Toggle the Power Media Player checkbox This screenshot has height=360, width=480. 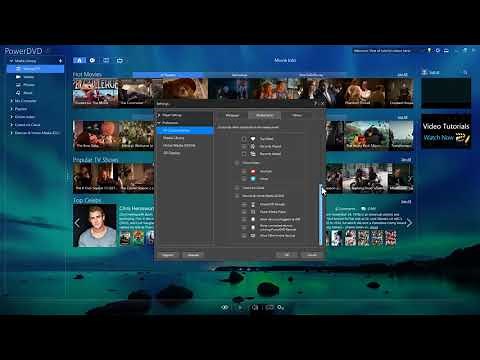244,212
